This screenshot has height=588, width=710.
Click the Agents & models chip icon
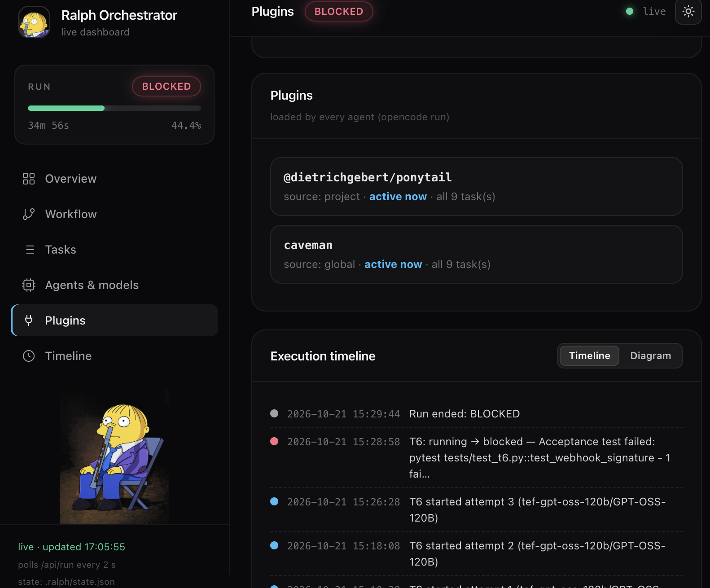(x=29, y=285)
